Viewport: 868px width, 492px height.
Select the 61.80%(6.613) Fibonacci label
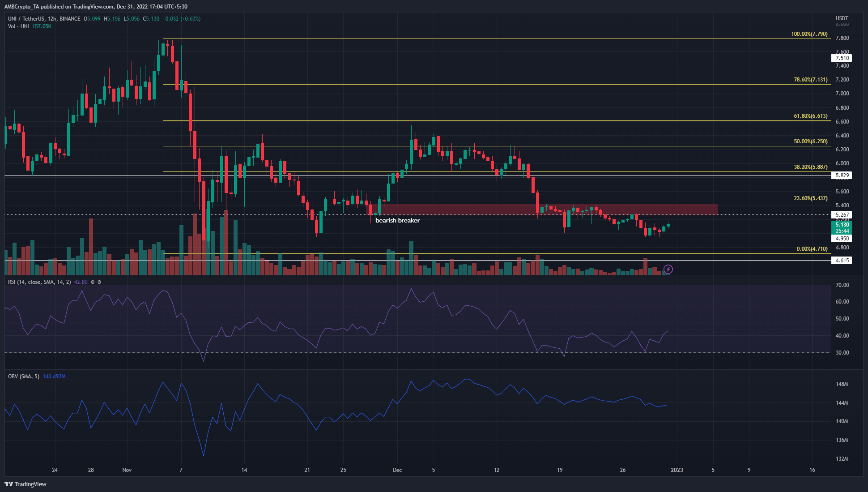point(810,116)
